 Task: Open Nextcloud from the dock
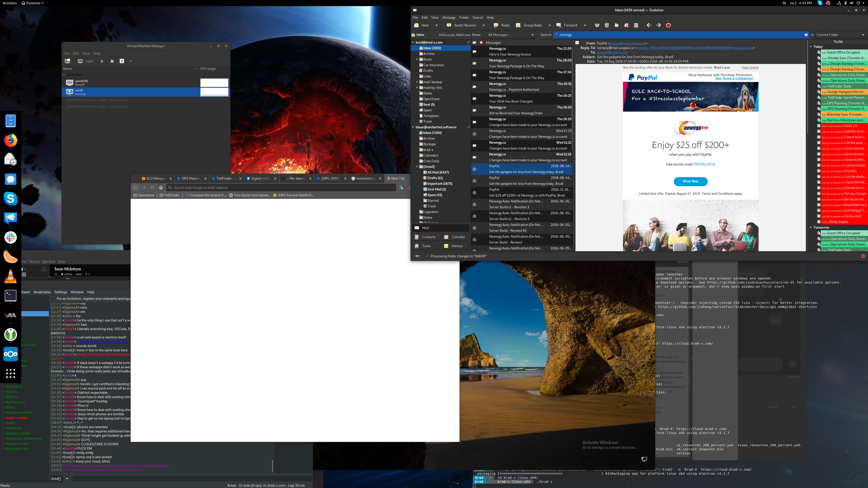point(10,354)
